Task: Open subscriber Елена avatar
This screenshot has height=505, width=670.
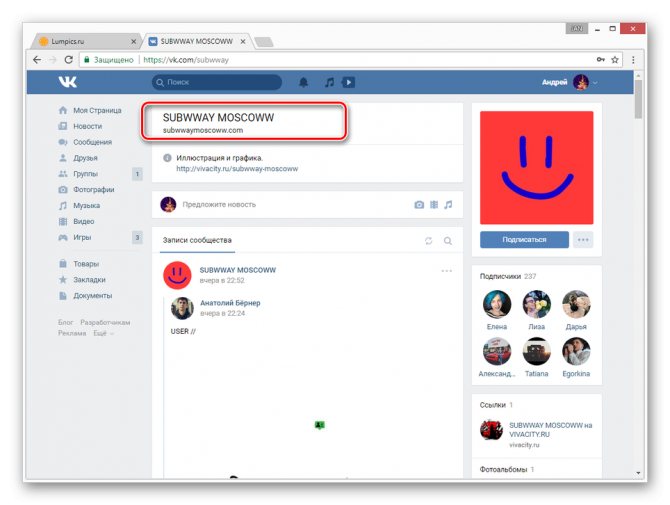Action: 497,304
